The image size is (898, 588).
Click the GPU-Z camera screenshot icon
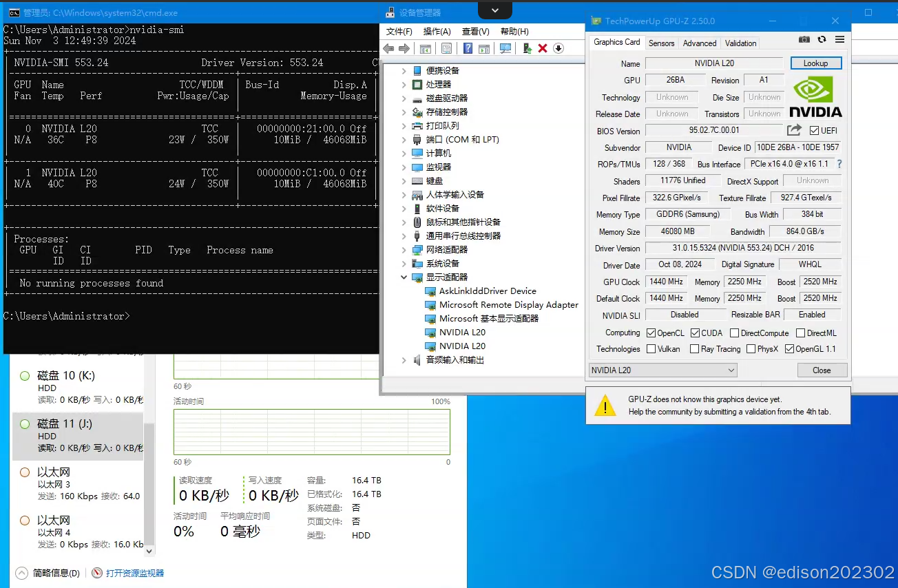click(804, 40)
